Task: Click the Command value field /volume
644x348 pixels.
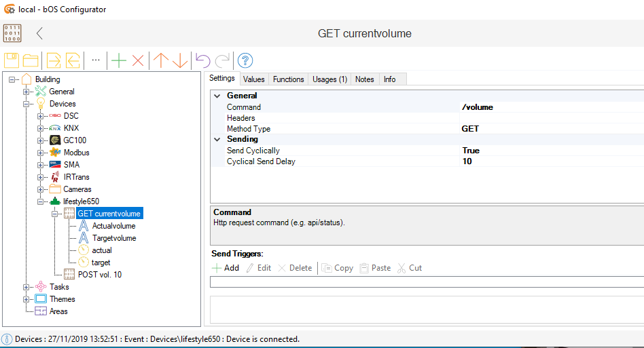Action: coord(477,107)
